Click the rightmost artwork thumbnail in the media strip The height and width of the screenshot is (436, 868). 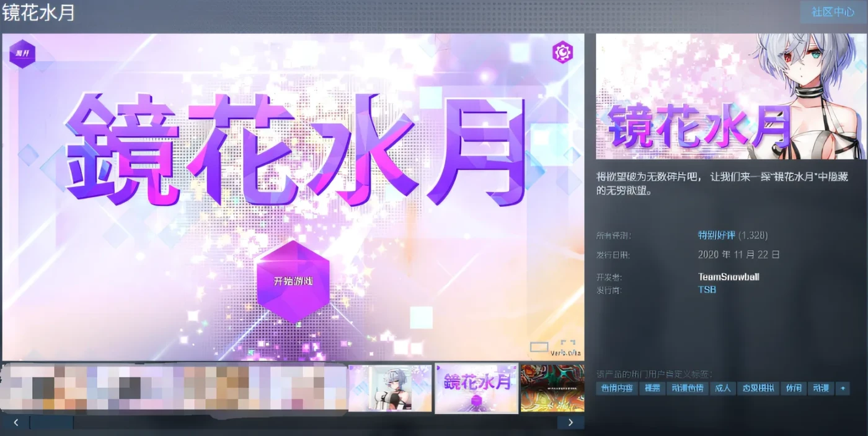click(x=552, y=387)
